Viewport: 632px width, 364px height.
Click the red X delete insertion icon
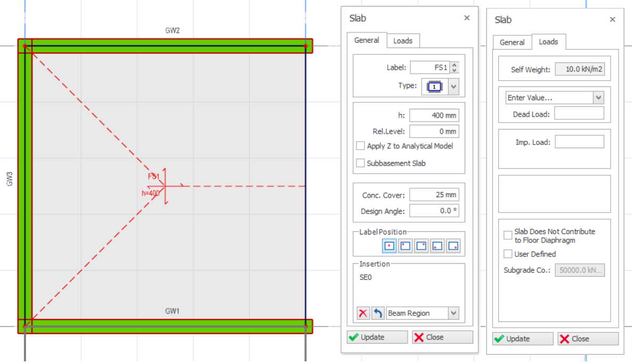pos(363,313)
